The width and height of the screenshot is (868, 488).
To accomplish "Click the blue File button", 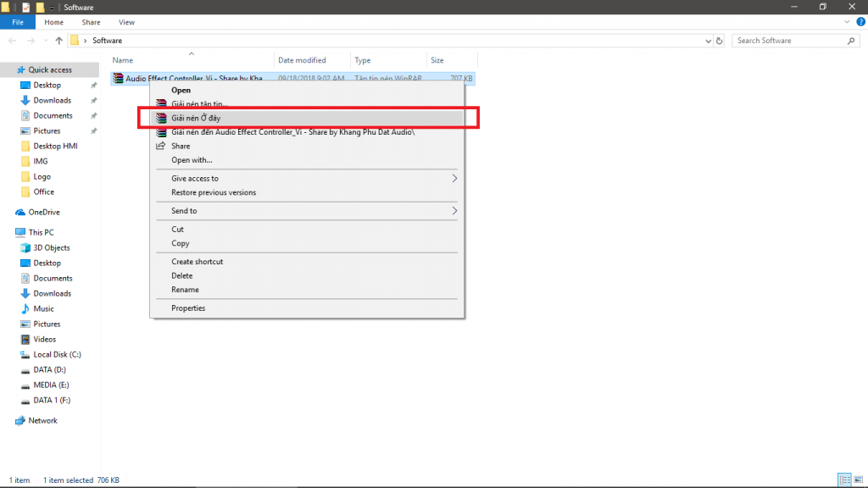I will 17,22.
